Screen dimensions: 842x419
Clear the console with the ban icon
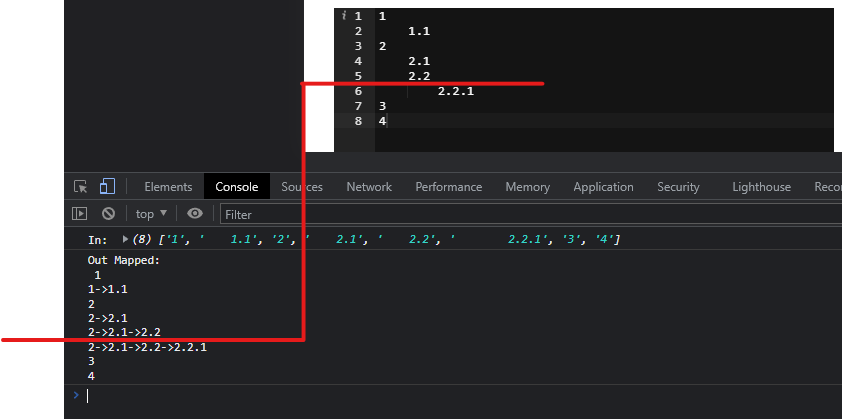pos(108,214)
